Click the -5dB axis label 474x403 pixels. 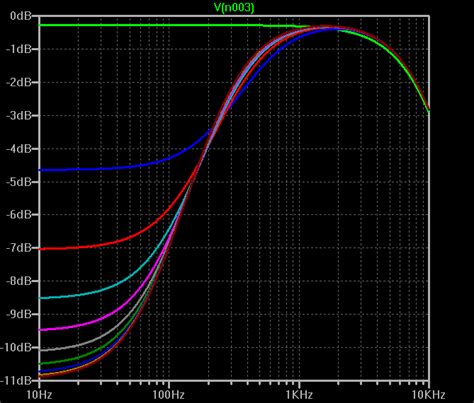coord(19,182)
